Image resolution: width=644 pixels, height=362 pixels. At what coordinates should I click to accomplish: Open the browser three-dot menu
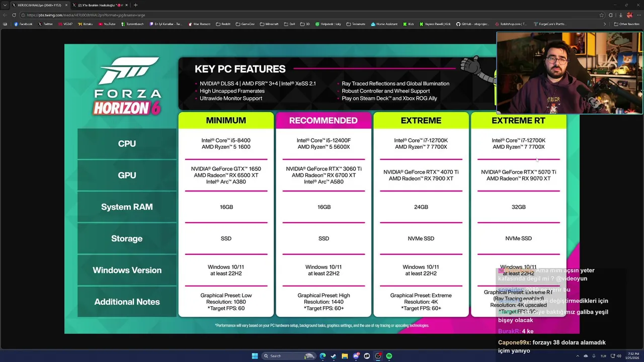pos(639,15)
